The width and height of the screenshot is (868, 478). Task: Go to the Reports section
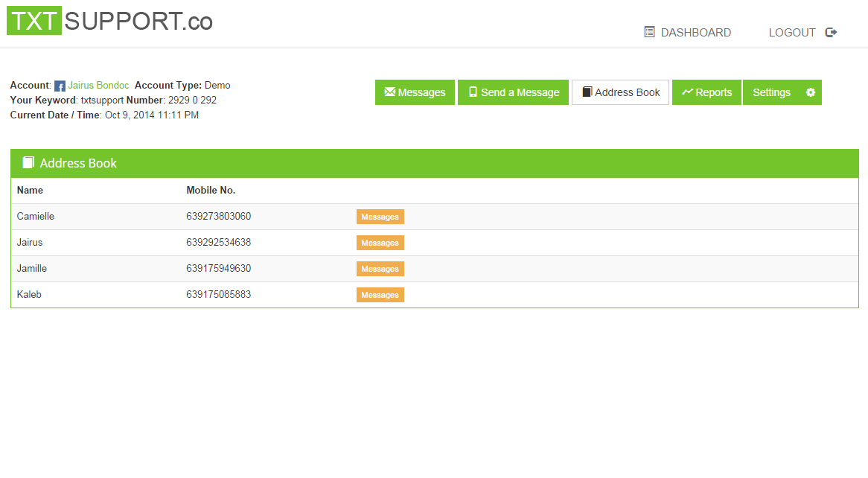pos(713,92)
